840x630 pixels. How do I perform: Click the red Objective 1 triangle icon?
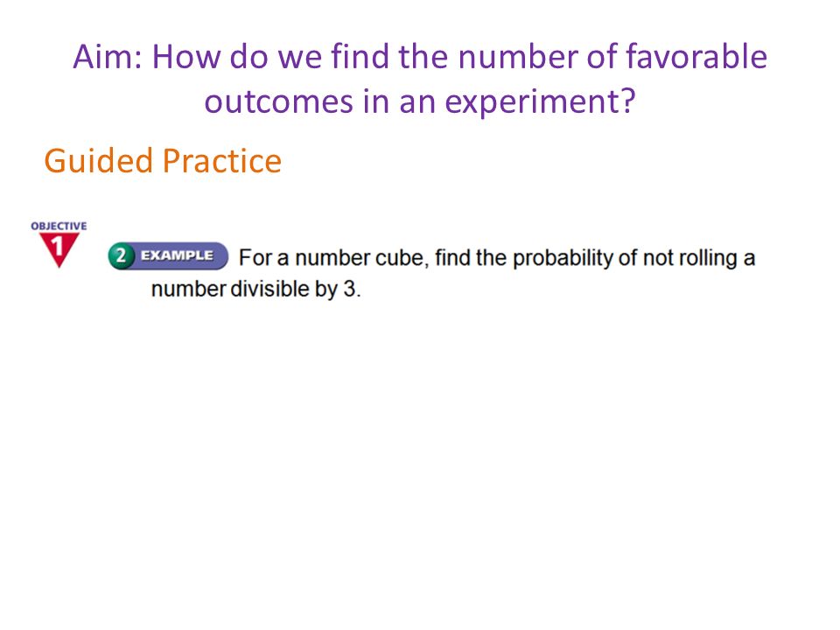point(59,249)
